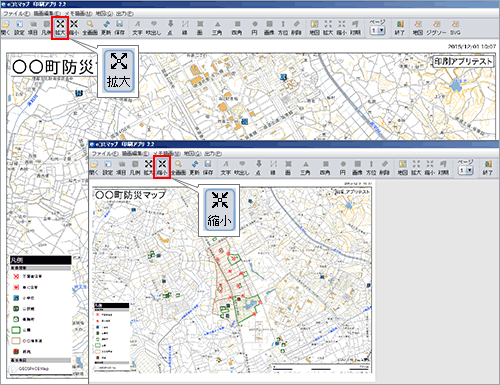Viewport: 500px width, 385px height.
Task: Select the 四角 rectangle tool in back window
Action: pos(237,28)
